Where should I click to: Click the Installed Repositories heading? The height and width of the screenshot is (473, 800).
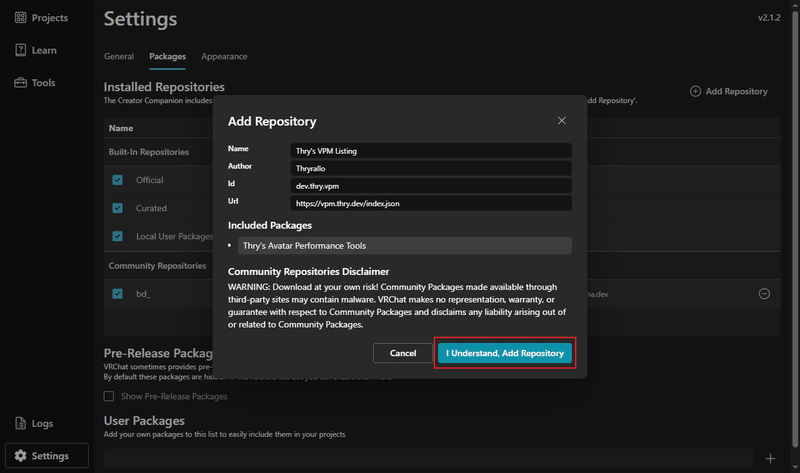164,87
